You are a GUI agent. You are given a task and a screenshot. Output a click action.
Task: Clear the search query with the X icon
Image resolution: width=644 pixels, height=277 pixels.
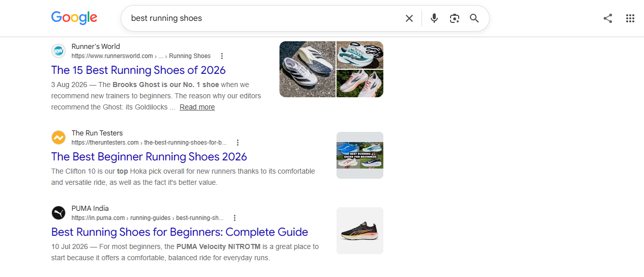[409, 18]
